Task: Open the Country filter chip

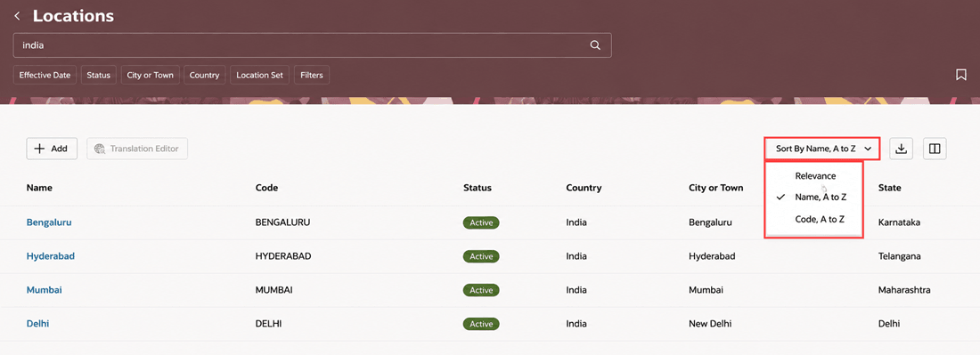Action: coord(204,75)
